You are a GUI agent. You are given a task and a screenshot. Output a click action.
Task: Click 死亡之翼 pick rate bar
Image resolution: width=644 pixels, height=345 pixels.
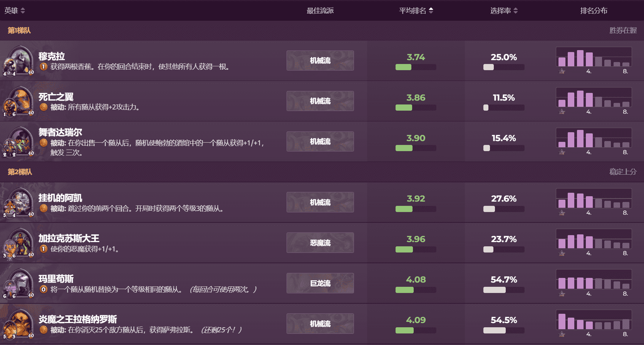click(x=503, y=108)
